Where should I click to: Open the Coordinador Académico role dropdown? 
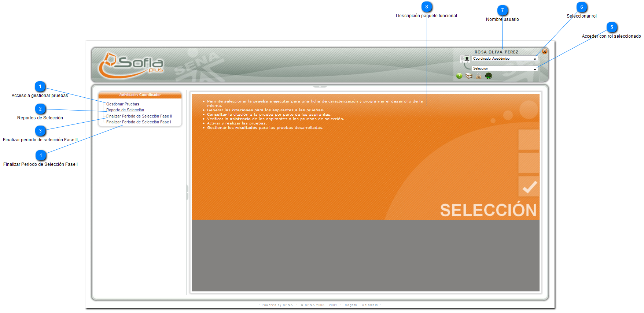504,59
